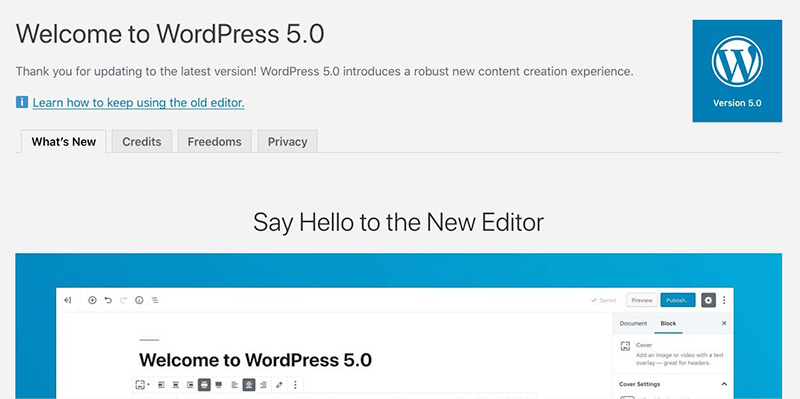The image size is (800, 399).
Task: Click the 'Cover Settings' panel title
Action: [x=639, y=384]
